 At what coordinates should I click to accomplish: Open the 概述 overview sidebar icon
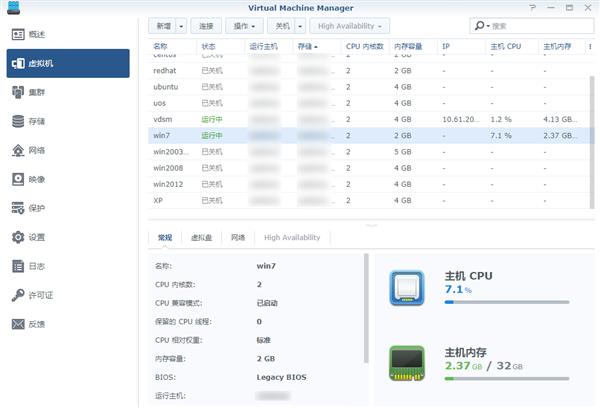(18, 34)
